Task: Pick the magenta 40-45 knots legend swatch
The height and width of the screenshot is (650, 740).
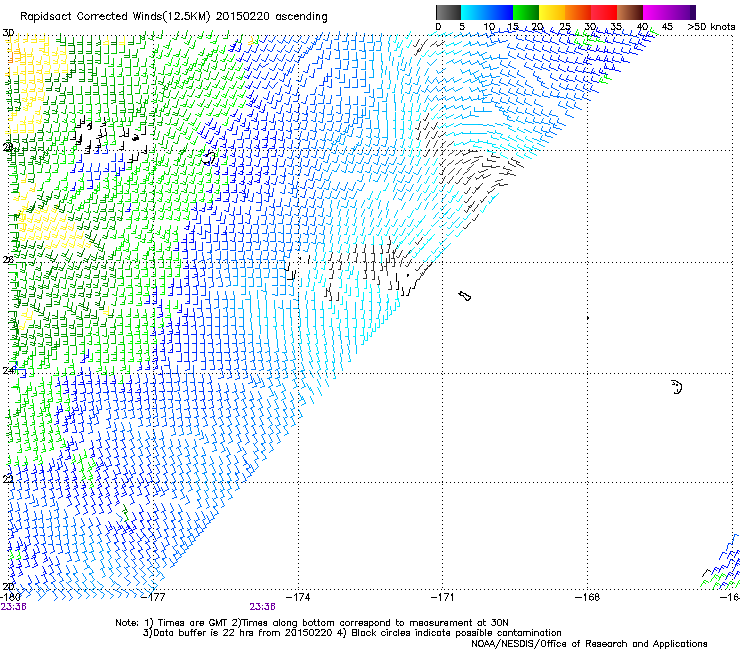Action: 656,12
